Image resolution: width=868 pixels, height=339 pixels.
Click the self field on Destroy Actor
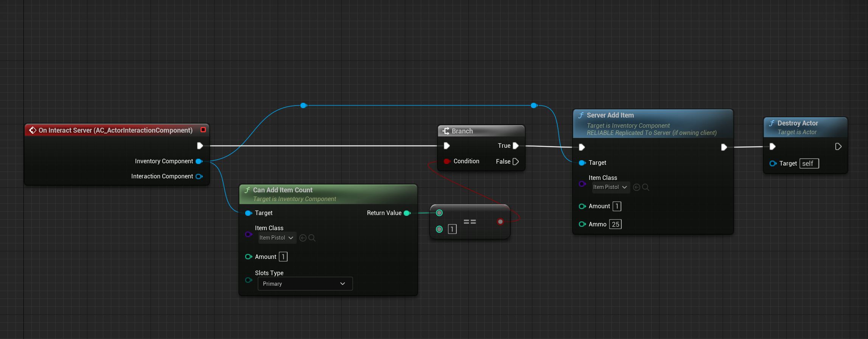pos(809,164)
